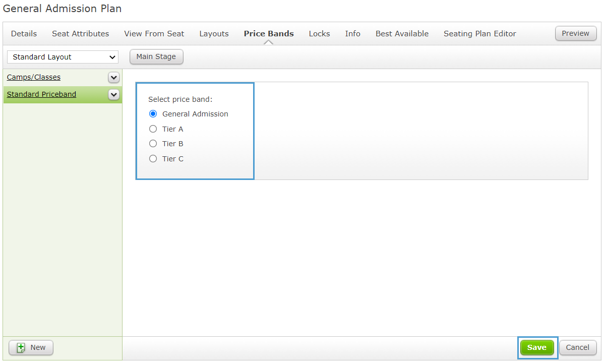Open the Camps/Classes price band link
This screenshot has width=605, height=364.
(34, 77)
